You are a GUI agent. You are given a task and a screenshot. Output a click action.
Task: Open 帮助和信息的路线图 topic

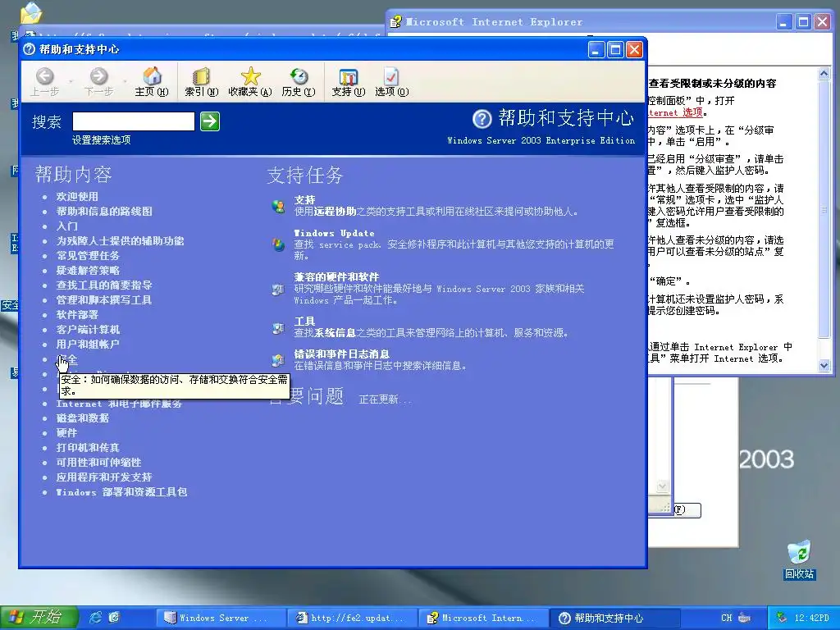[x=104, y=211]
